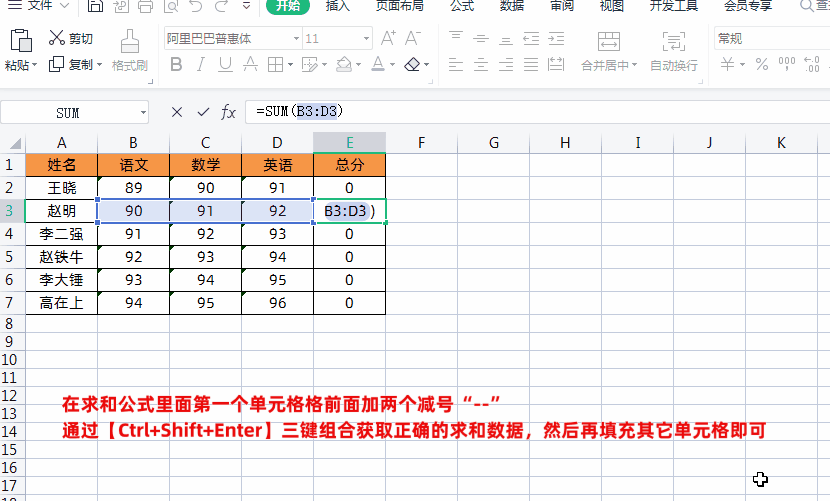Click the Format Painter brush icon

(x=130, y=41)
